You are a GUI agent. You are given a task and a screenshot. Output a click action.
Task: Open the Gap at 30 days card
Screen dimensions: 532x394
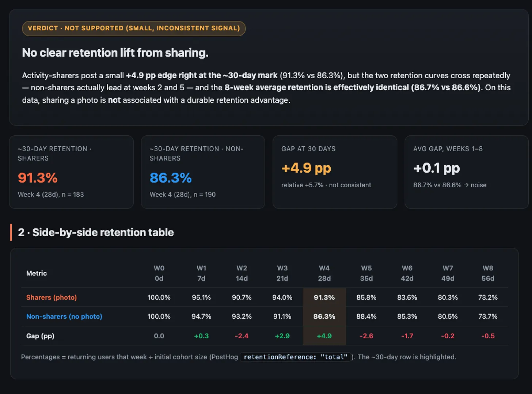pyautogui.click(x=335, y=172)
